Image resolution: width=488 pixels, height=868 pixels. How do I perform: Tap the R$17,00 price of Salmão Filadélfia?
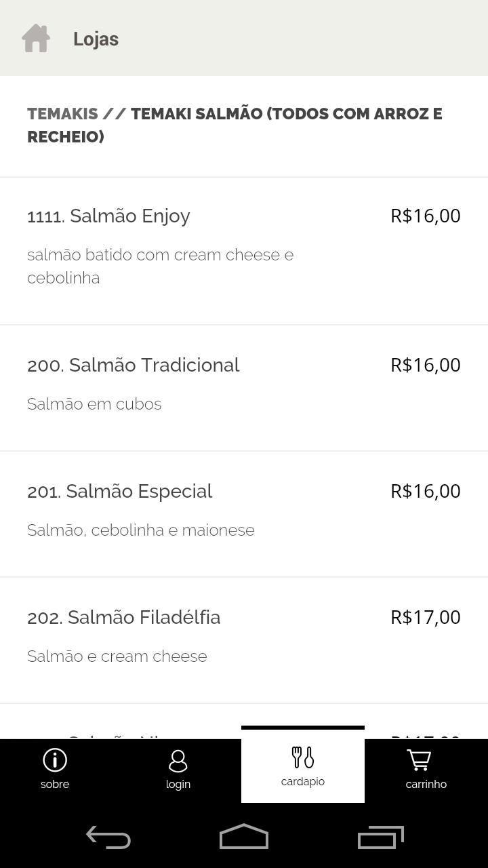pos(425,617)
